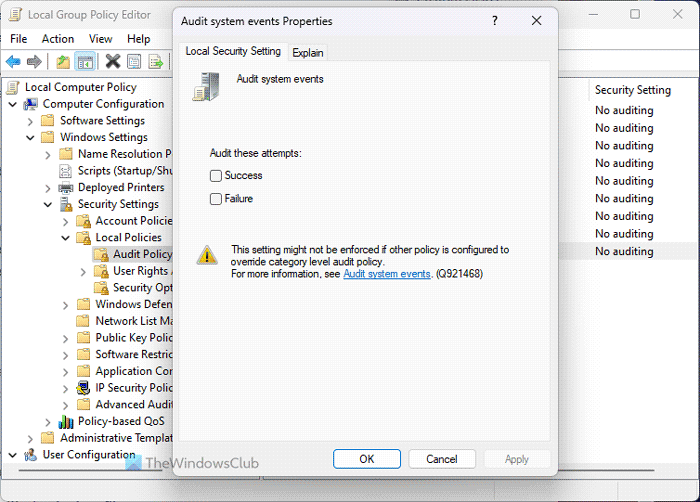Collapse the Local Policies tree node

[x=66, y=238]
